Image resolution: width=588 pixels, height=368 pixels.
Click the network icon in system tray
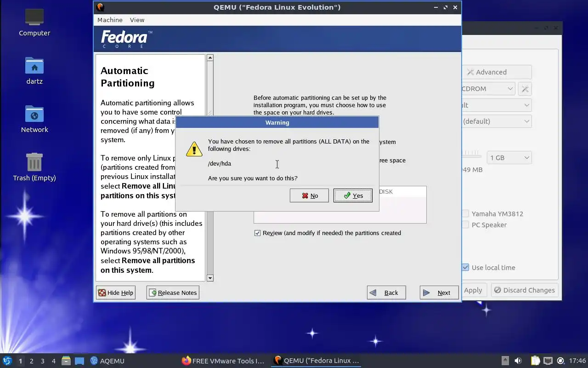coord(548,361)
